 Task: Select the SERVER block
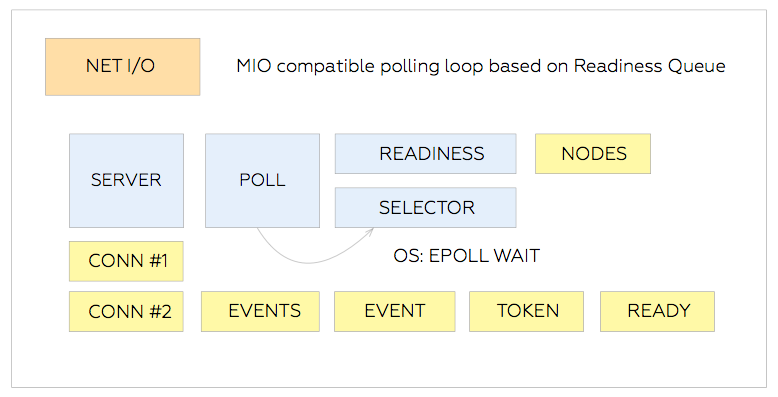(x=127, y=181)
